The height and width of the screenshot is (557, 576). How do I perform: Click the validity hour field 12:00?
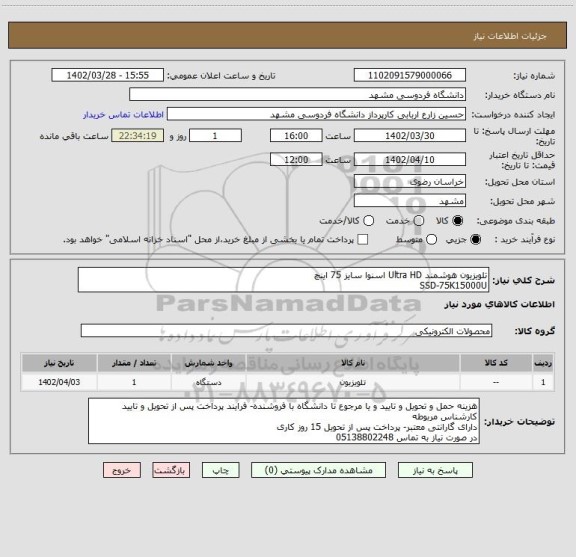(296, 159)
